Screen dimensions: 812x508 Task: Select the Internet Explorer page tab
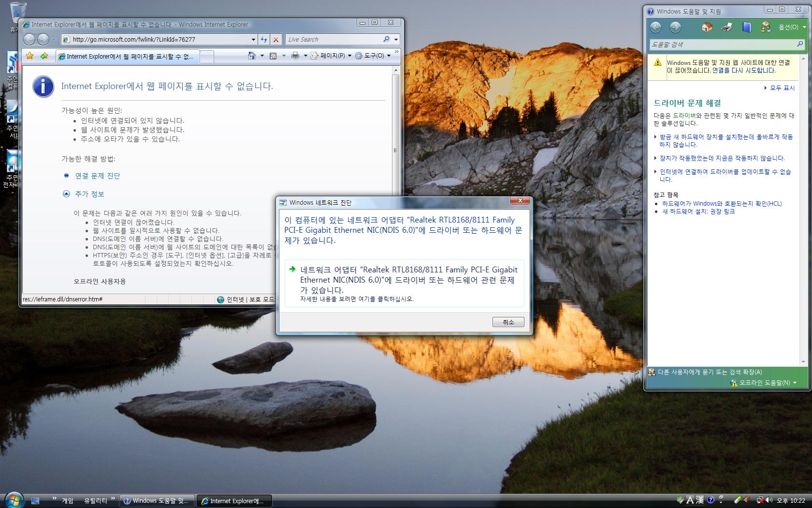coord(127,57)
